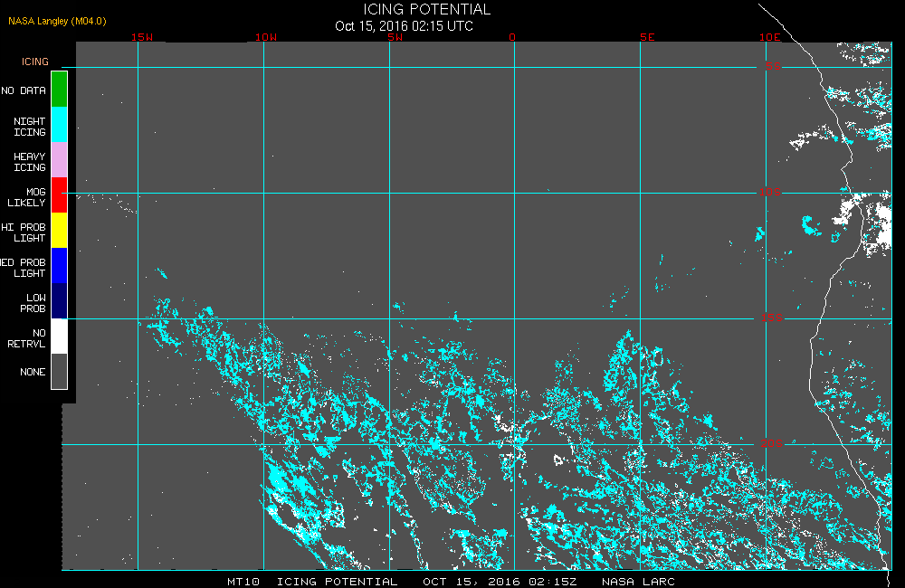Click the NASA LARC footer text
This screenshot has height=588, width=905.
pyautogui.click(x=638, y=582)
